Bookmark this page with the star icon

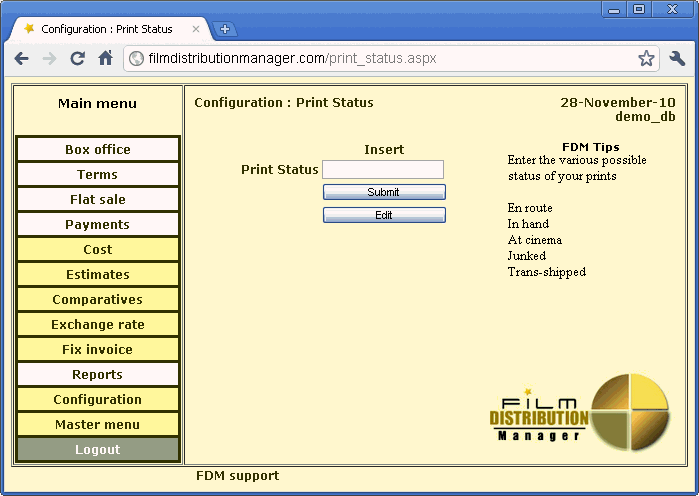coord(646,59)
